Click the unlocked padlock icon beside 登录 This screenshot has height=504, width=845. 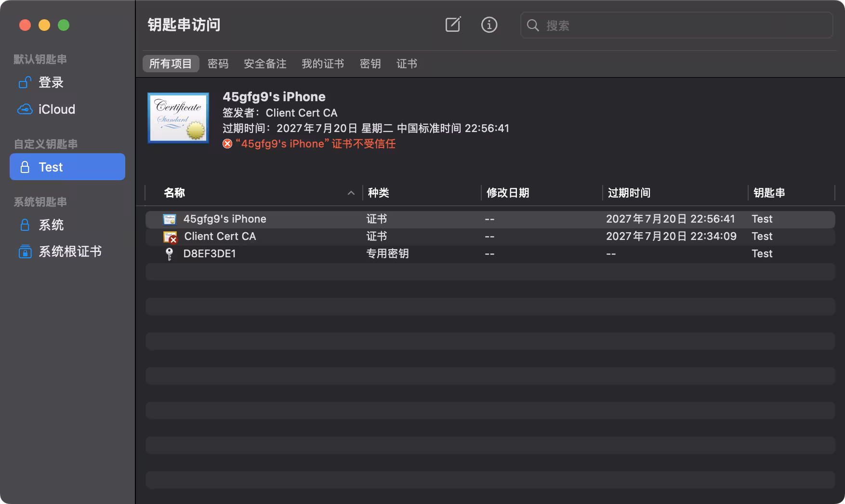coord(25,82)
